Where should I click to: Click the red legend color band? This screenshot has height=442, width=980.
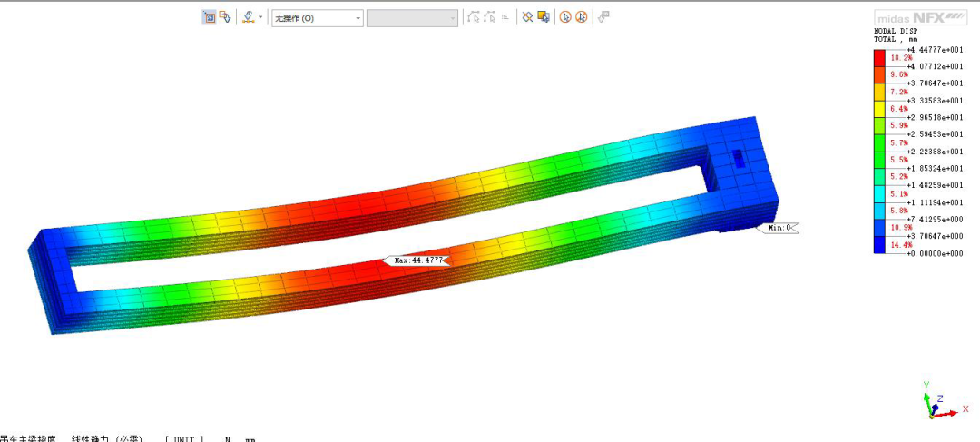[879, 57]
